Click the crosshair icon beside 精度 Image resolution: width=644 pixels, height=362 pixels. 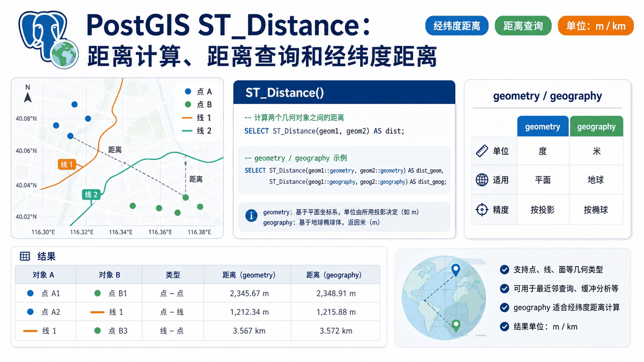coord(482,210)
